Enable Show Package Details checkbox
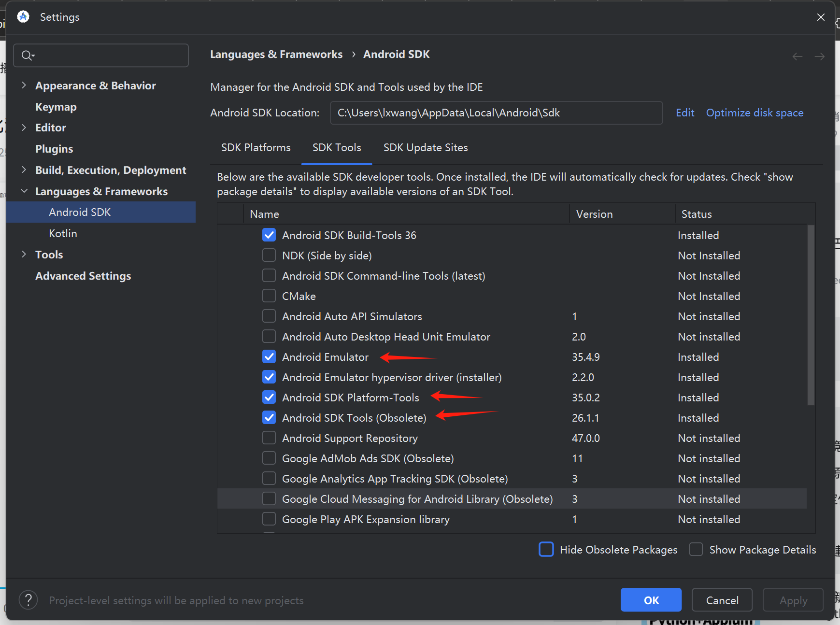840x625 pixels. click(696, 550)
